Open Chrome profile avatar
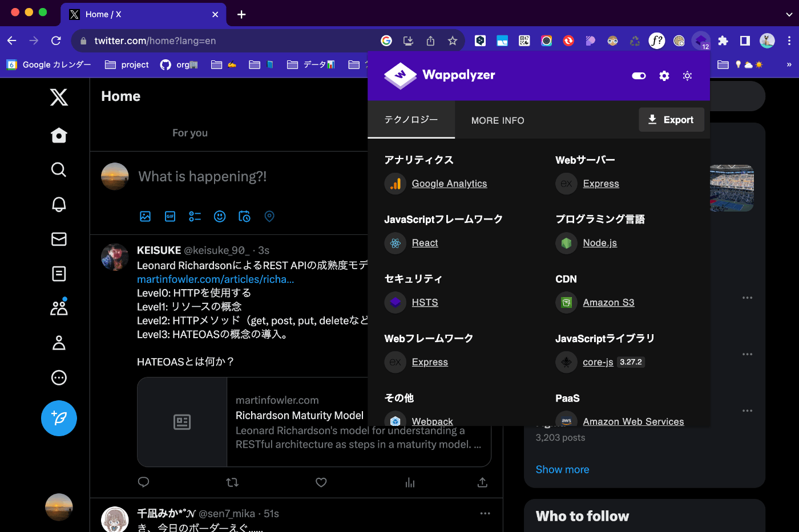 (767, 40)
